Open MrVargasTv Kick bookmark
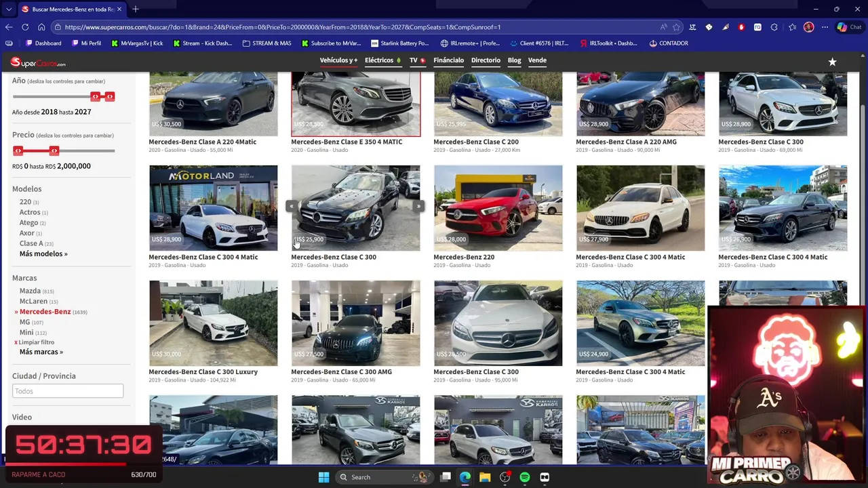 point(137,43)
